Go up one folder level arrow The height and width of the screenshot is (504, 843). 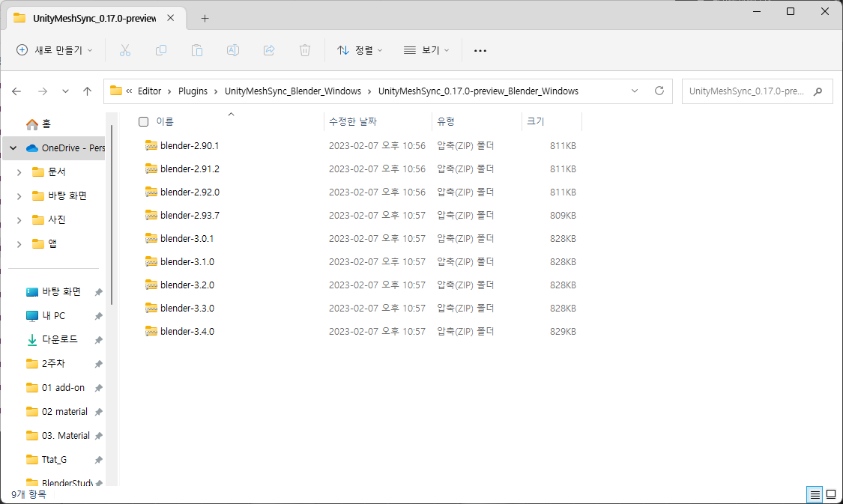87,91
